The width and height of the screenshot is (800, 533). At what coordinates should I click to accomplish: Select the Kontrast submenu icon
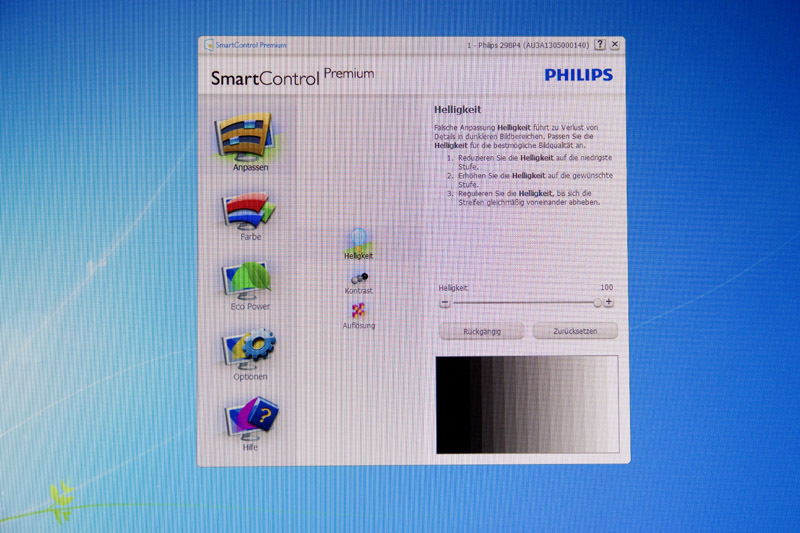(x=359, y=278)
